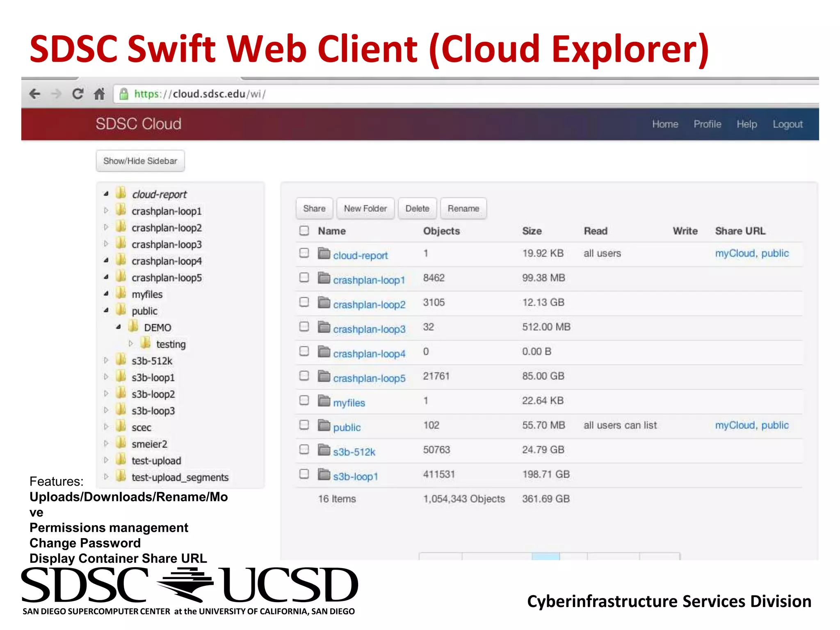The height and width of the screenshot is (630, 840).
Task: Click folder icon of s3b-loop1 table row
Action: tap(324, 475)
